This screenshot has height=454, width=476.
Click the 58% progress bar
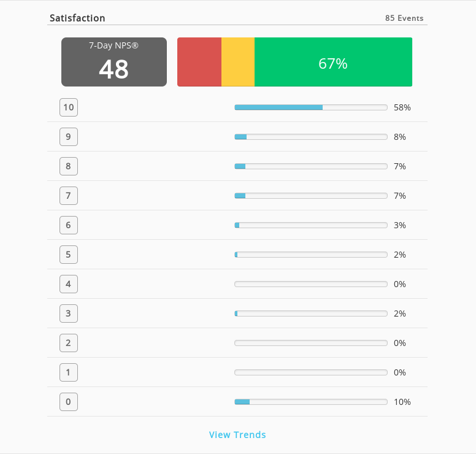[x=311, y=107]
